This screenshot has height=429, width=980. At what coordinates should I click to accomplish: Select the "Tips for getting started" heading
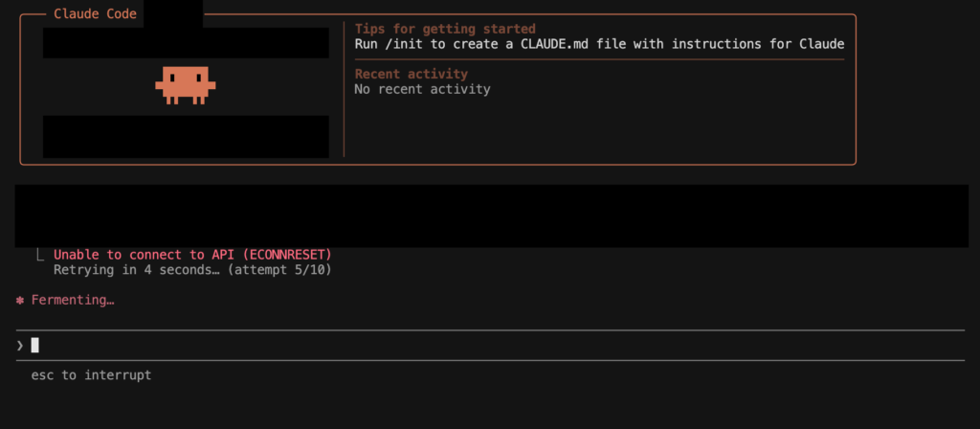click(445, 29)
